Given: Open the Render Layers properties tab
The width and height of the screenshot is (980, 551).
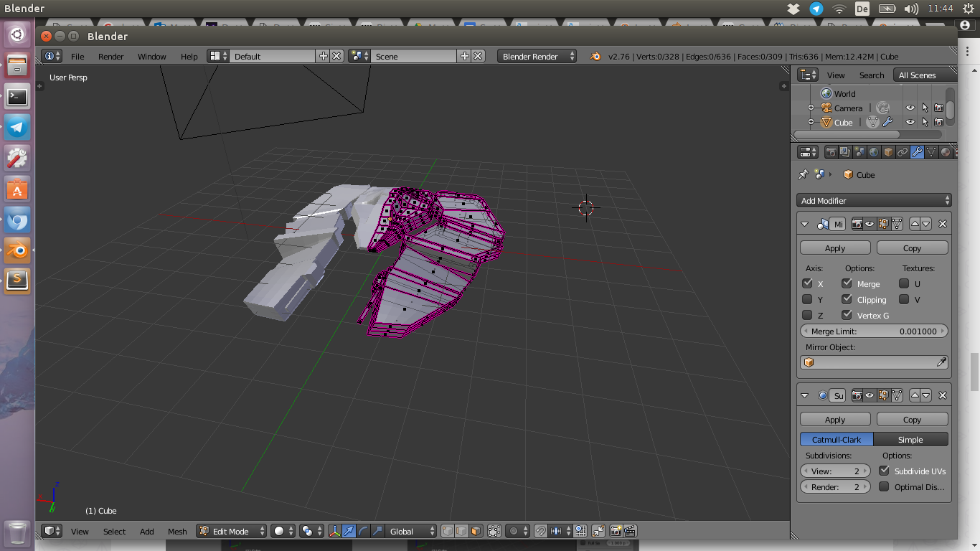Looking at the screenshot, I should click(x=845, y=152).
